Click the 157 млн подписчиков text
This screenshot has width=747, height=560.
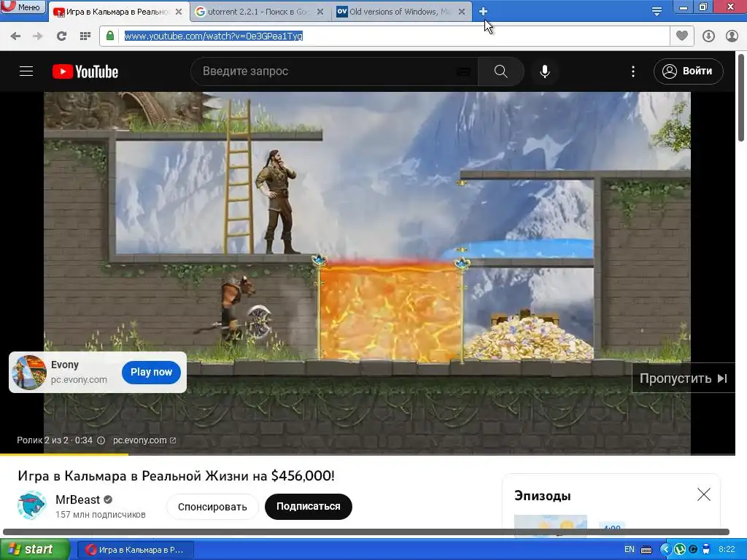point(101,515)
